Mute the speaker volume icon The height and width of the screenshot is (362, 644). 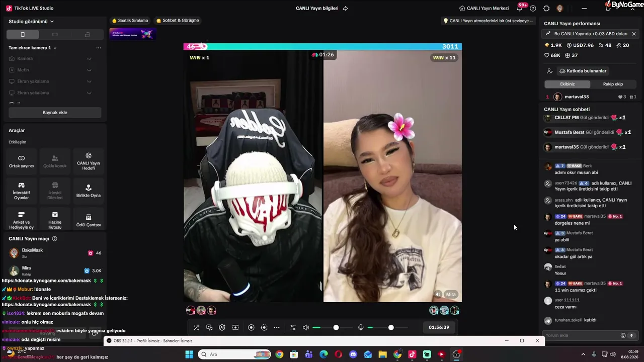[306, 328]
